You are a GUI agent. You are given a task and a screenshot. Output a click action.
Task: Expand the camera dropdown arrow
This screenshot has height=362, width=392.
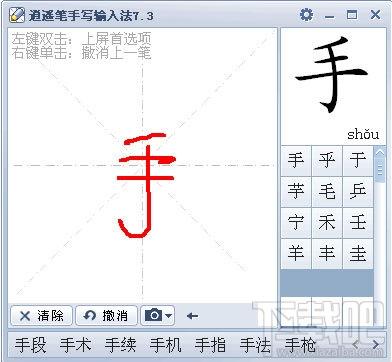(169, 315)
